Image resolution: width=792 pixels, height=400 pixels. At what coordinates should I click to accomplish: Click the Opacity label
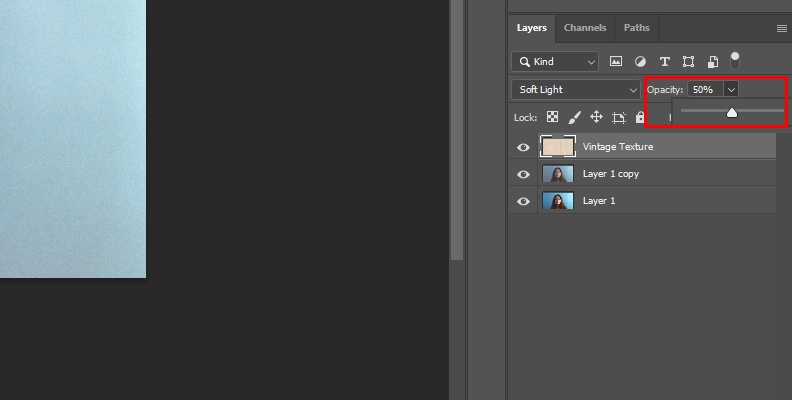pos(665,90)
